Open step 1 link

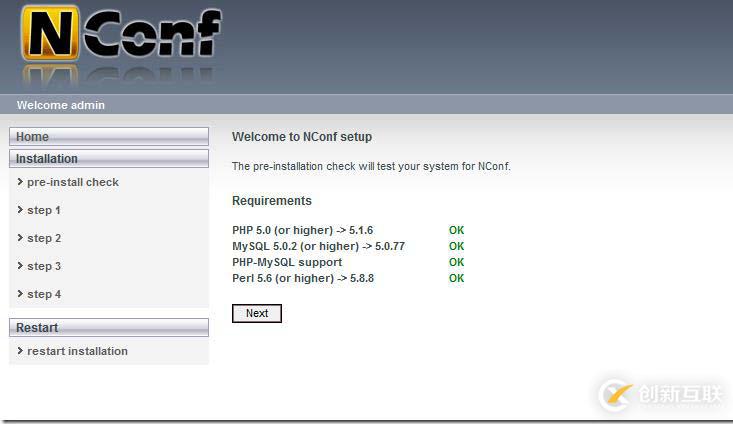click(x=44, y=210)
